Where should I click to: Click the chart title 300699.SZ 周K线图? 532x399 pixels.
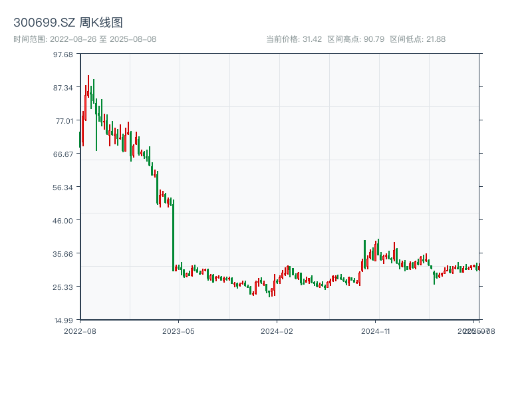(x=68, y=23)
